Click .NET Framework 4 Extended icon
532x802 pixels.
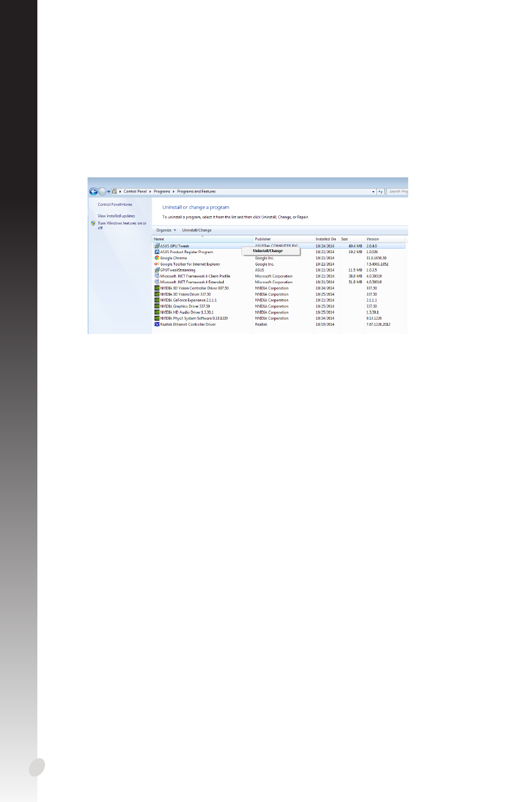(x=157, y=282)
